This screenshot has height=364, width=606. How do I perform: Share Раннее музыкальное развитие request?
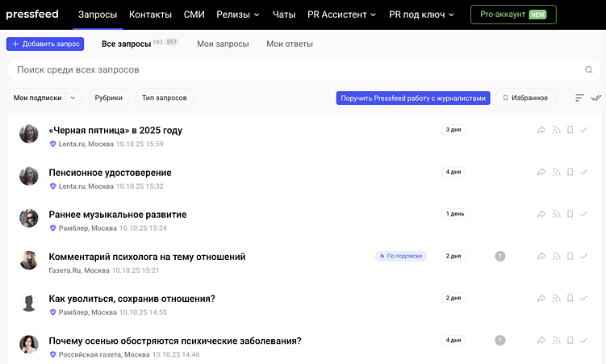(541, 214)
